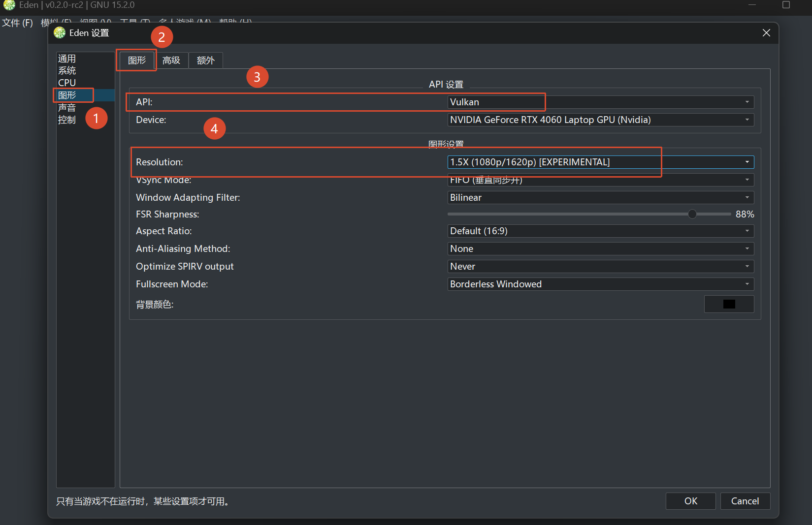The height and width of the screenshot is (525, 812).
Task: Click the Device label
Action: (x=151, y=120)
